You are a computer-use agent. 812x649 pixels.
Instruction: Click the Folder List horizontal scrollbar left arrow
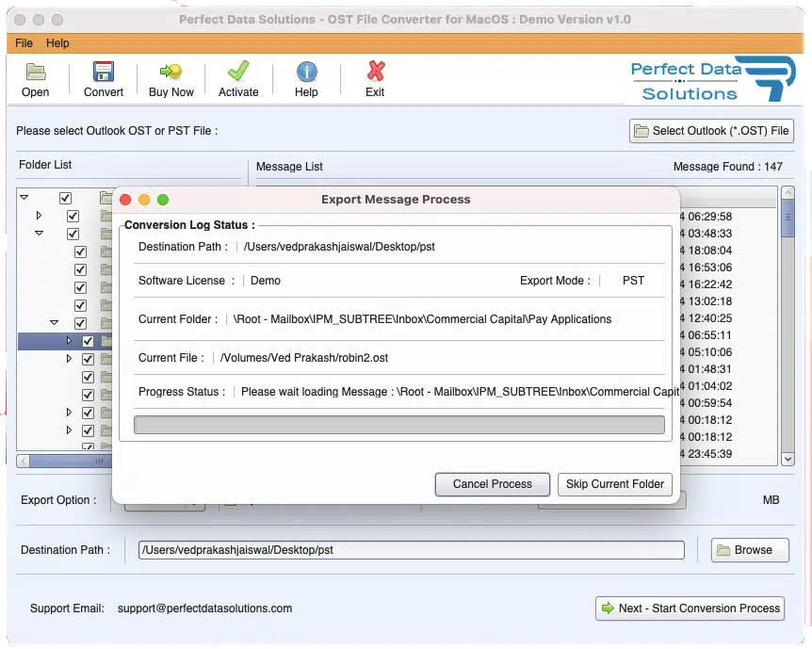pos(24,461)
